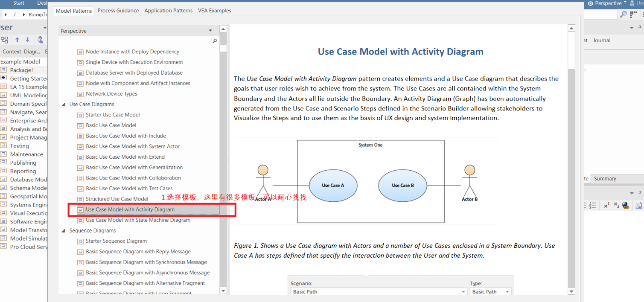644x302 pixels.
Task: Select Use Case Model with State Machine Diagram
Action: 138,220
